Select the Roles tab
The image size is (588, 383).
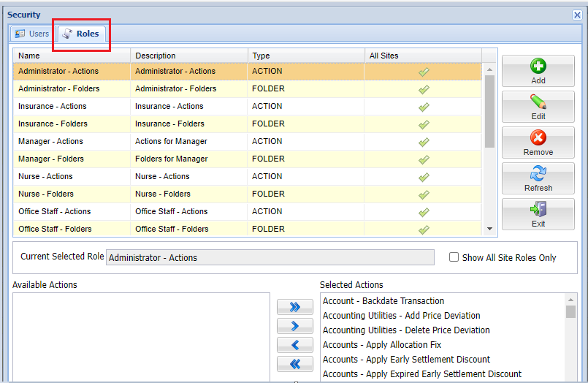[81, 34]
